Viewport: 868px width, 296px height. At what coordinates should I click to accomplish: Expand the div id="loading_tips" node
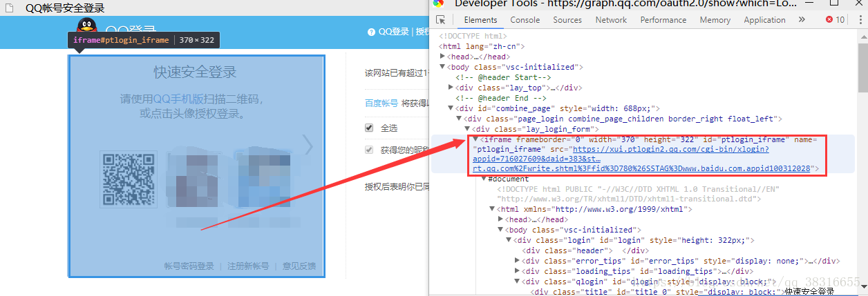click(517, 271)
